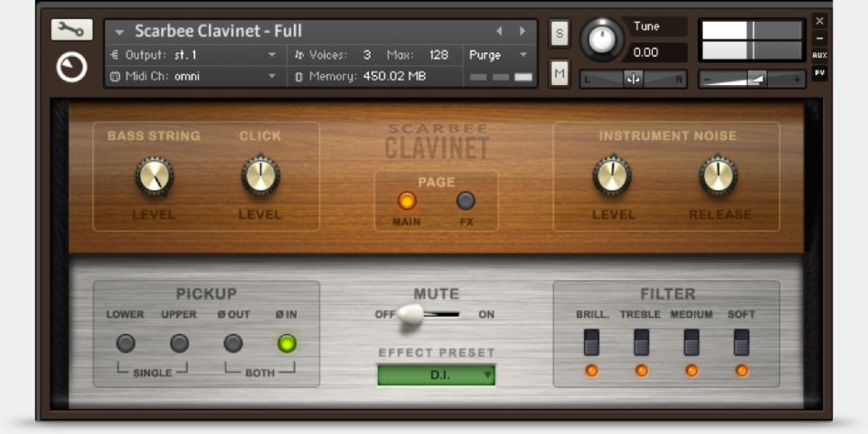868x434 pixels.
Task: Select the Ø Out pickup option
Action: click(233, 344)
